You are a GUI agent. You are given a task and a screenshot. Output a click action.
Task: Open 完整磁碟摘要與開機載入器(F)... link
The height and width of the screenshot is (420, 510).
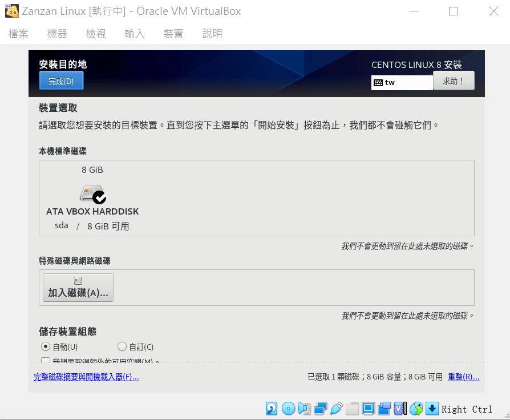87,377
